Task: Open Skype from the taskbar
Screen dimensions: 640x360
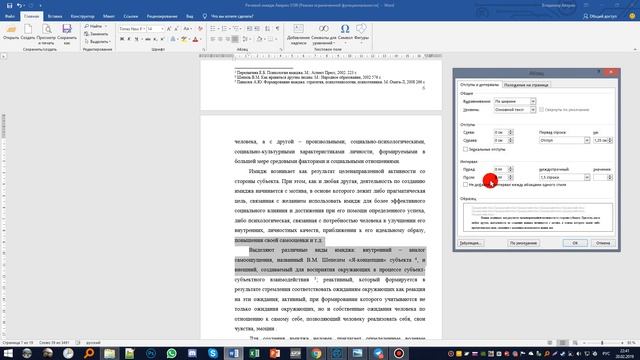Action: click(213, 353)
